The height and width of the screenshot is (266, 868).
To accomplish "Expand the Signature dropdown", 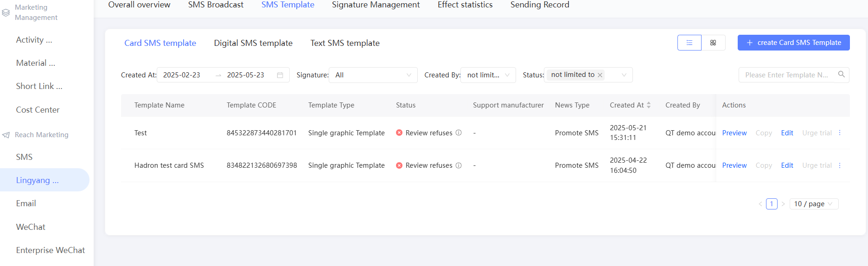I will click(408, 75).
